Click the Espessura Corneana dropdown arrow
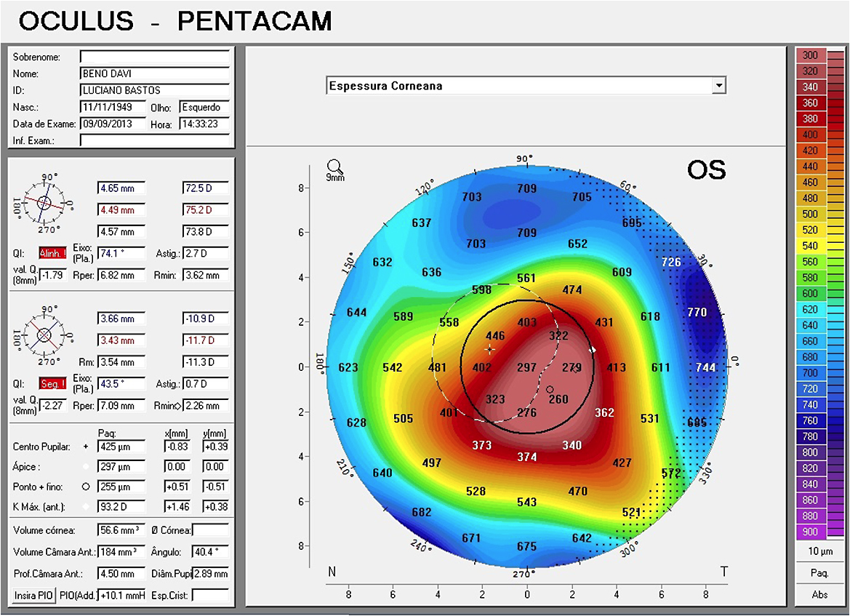The image size is (850, 616). 719,85
